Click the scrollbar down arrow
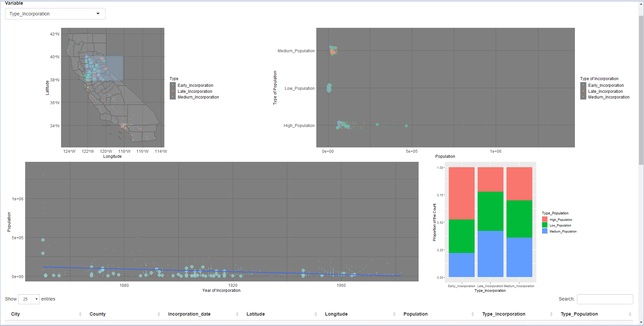This screenshot has width=644, height=326. [x=641, y=323]
